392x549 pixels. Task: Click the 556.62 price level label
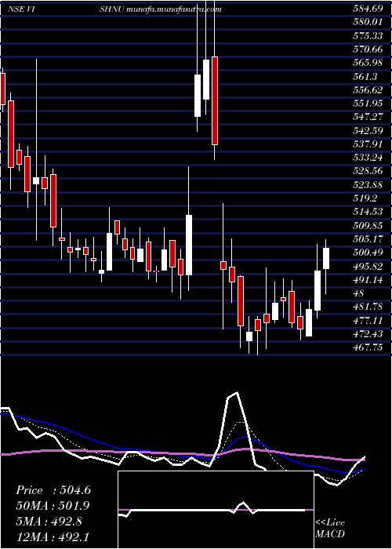tap(368, 90)
